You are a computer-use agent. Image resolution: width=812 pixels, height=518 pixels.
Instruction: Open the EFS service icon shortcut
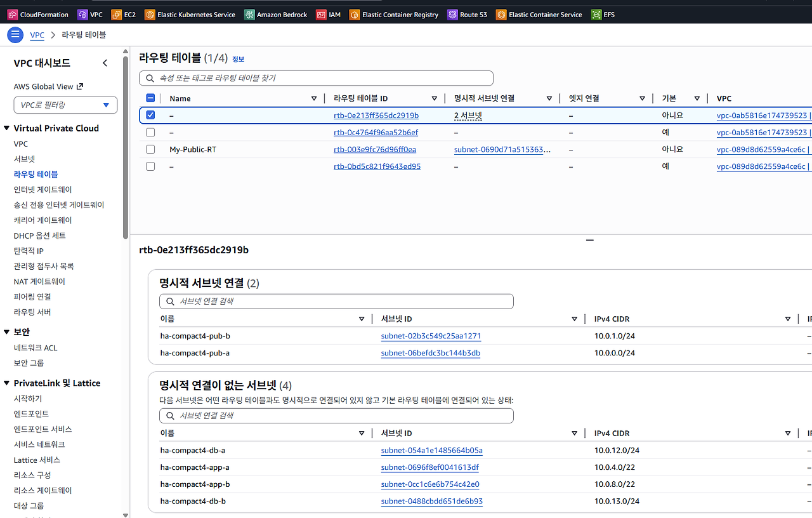tap(596, 15)
